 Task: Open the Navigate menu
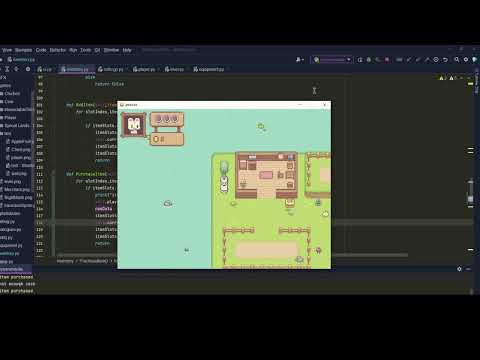(x=23, y=50)
